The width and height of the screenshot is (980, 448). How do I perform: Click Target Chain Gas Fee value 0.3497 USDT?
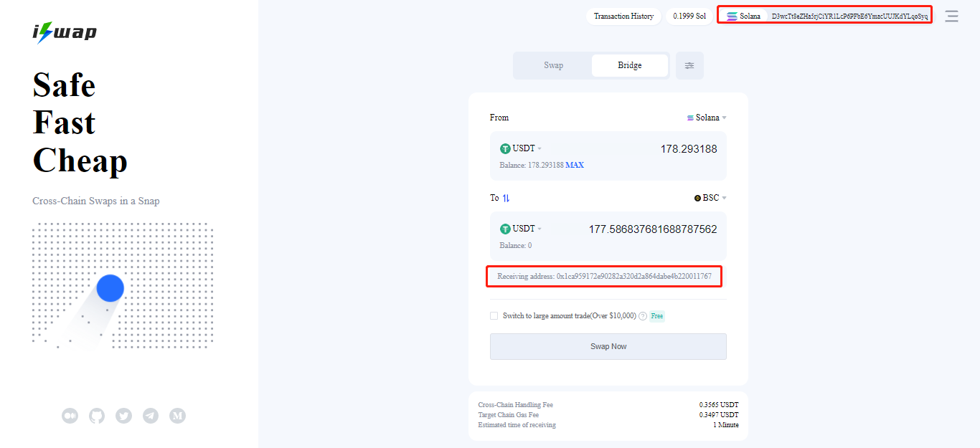pos(719,415)
